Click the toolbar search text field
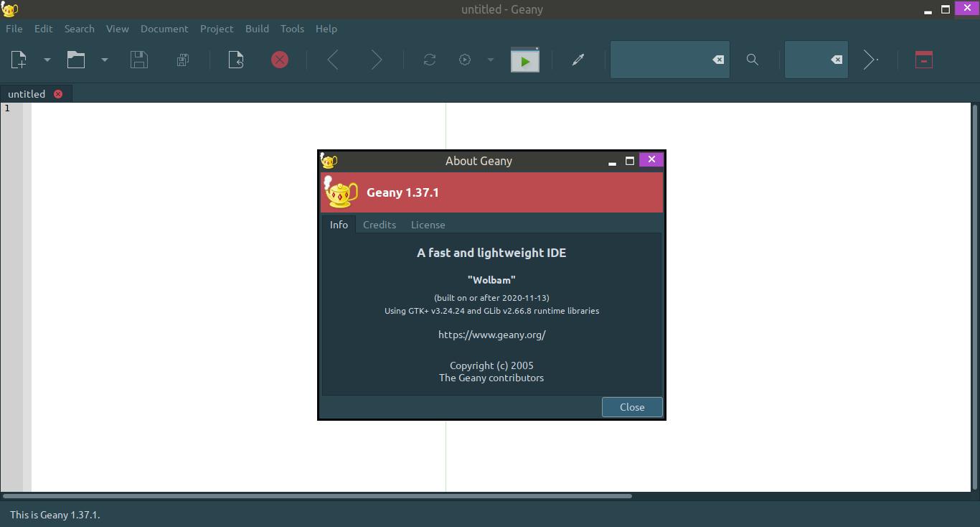Screen dimensions: 980x527 [660, 60]
